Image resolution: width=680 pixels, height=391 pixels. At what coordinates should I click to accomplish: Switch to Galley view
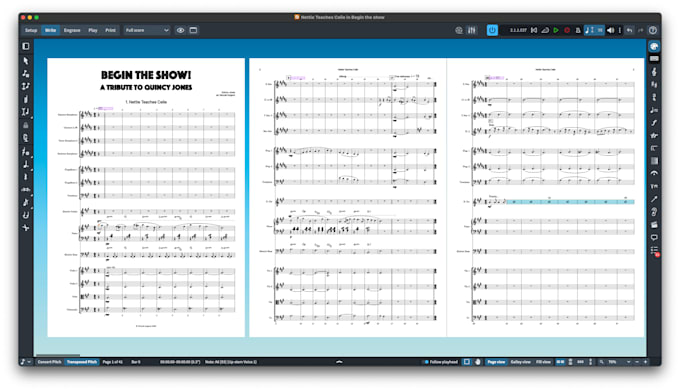tap(520, 362)
